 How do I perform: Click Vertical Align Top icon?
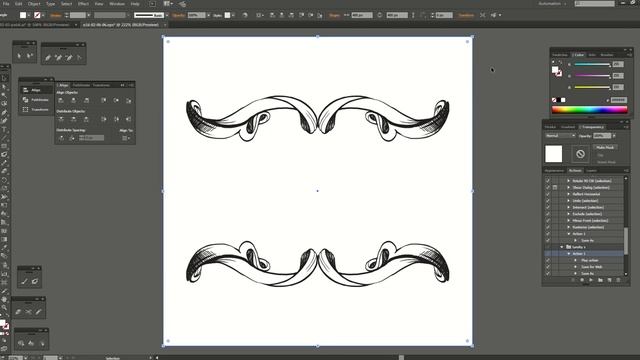click(104, 100)
